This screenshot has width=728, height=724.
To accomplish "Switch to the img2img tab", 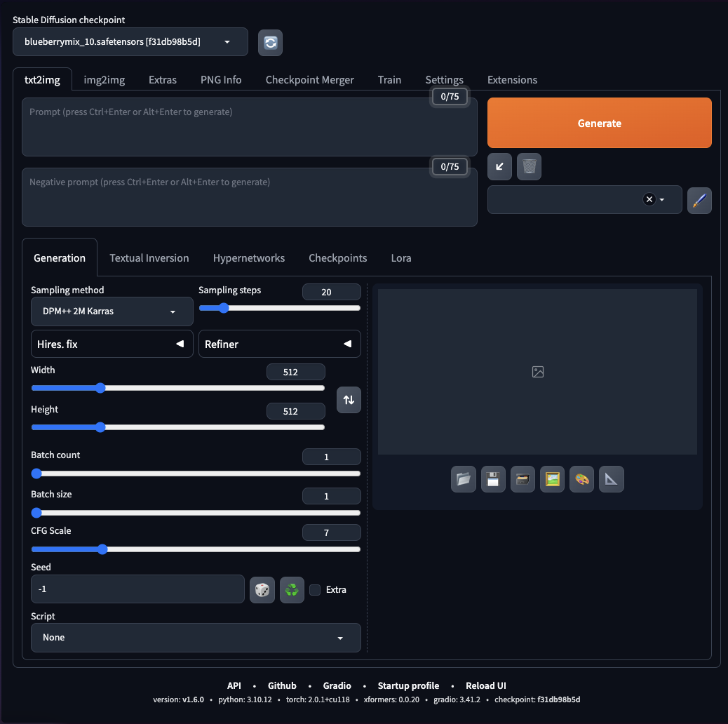I will coord(105,80).
